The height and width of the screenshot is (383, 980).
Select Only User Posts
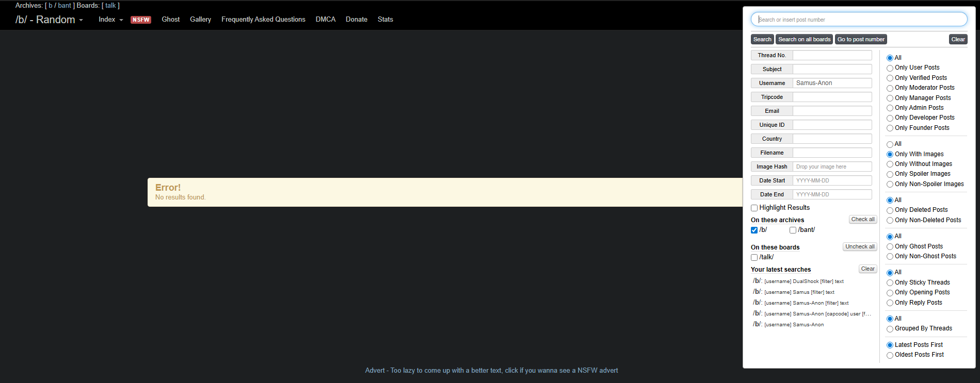890,68
